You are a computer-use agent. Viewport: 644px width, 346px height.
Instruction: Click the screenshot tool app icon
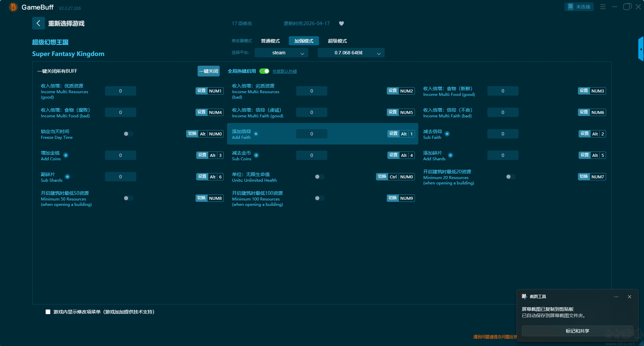point(524,296)
